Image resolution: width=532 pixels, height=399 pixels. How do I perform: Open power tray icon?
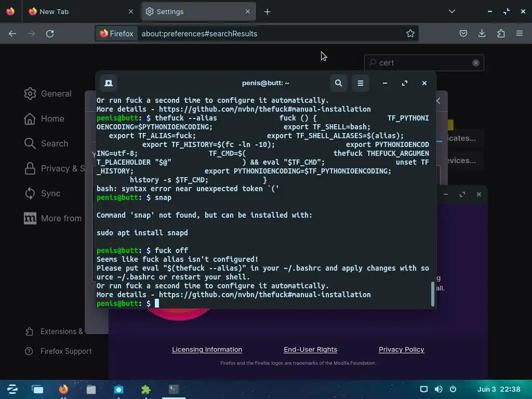[453, 389]
